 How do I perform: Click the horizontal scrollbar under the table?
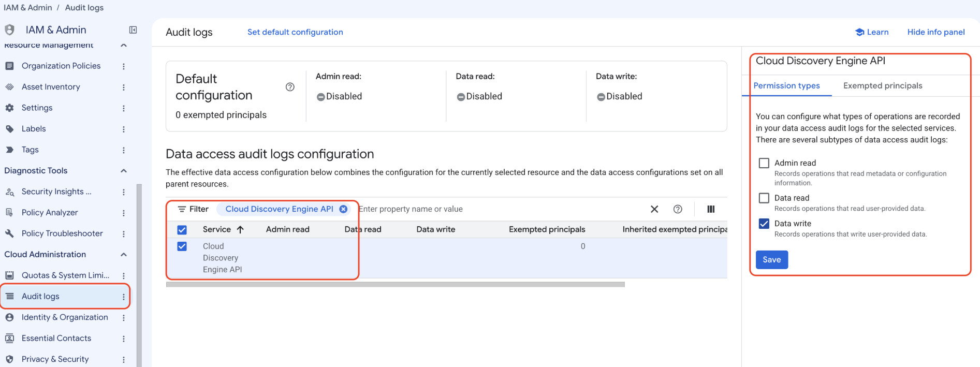[395, 284]
